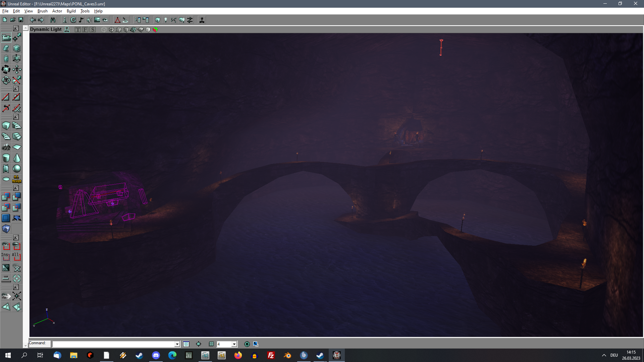
Task: Toggle the T view button in viewport bar
Action: pyautogui.click(x=78, y=29)
